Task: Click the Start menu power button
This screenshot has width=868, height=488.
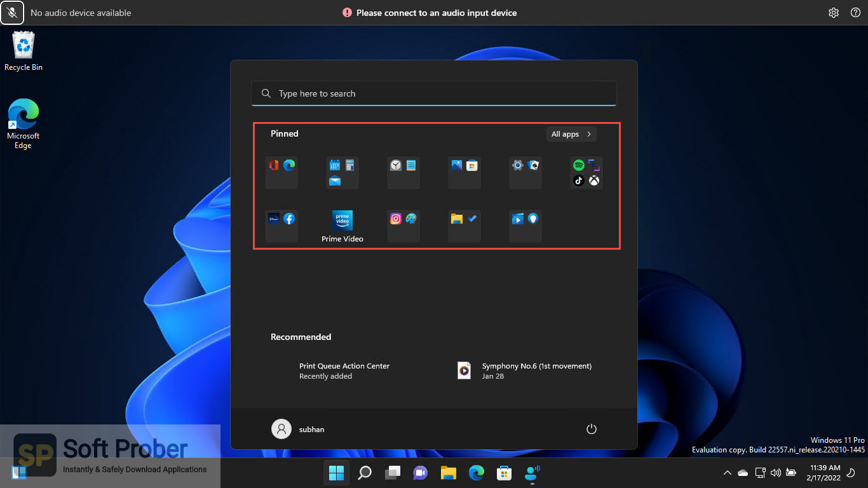Action: pos(592,429)
